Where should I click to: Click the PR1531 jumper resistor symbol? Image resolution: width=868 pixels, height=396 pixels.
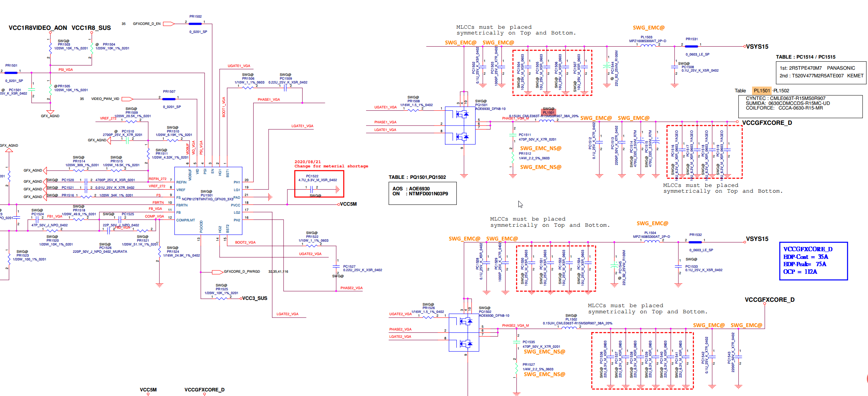(691, 46)
